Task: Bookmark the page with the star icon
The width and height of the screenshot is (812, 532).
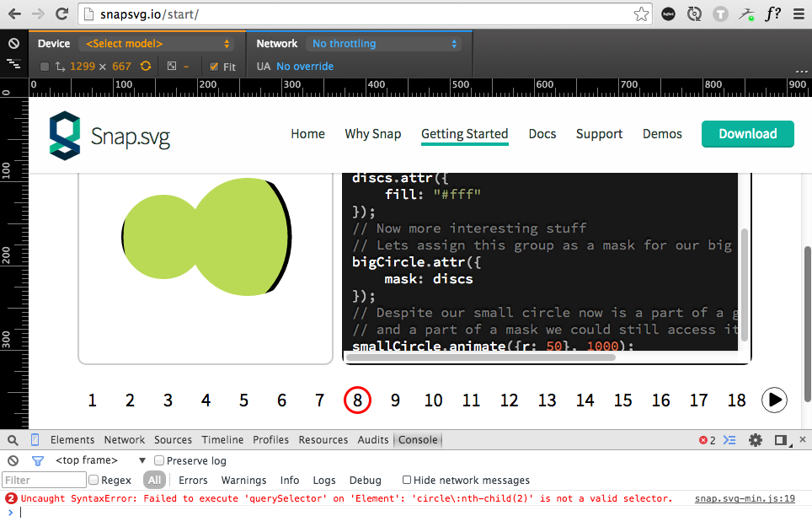Action: 641,14
